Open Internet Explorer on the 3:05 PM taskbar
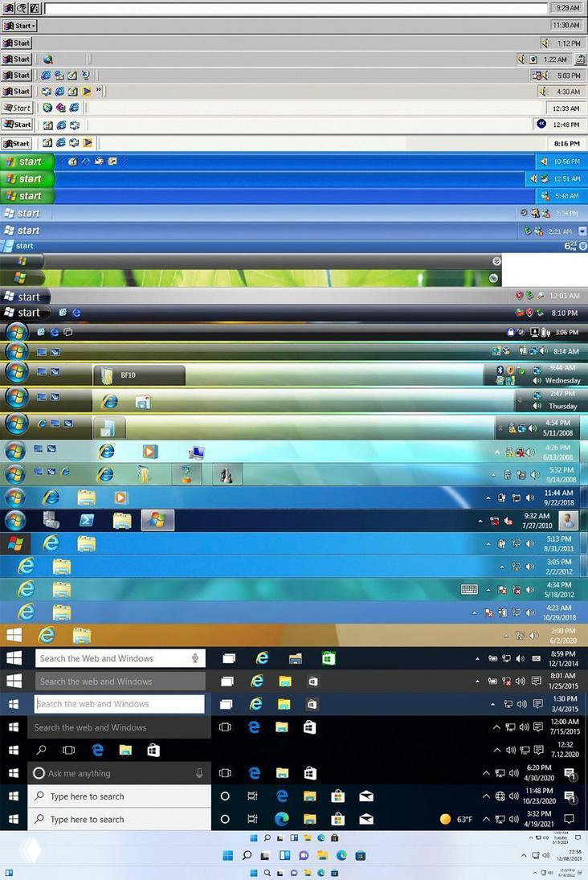Image resolution: width=588 pixels, height=880 pixels. point(26,567)
